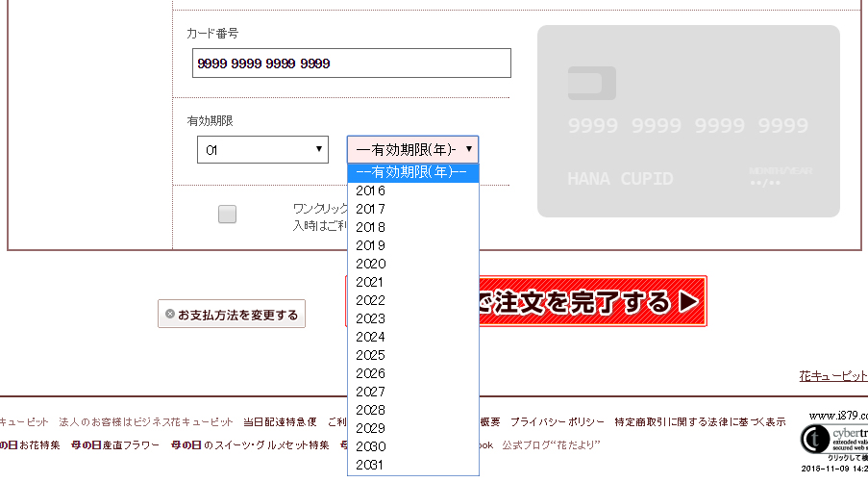
Task: Select year 2017 from the list
Action: tap(413, 209)
